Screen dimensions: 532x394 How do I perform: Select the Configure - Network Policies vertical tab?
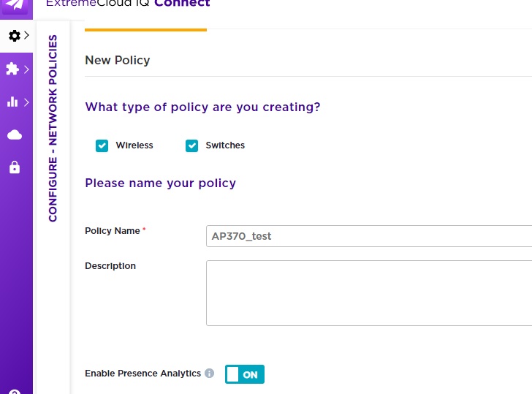pos(53,128)
